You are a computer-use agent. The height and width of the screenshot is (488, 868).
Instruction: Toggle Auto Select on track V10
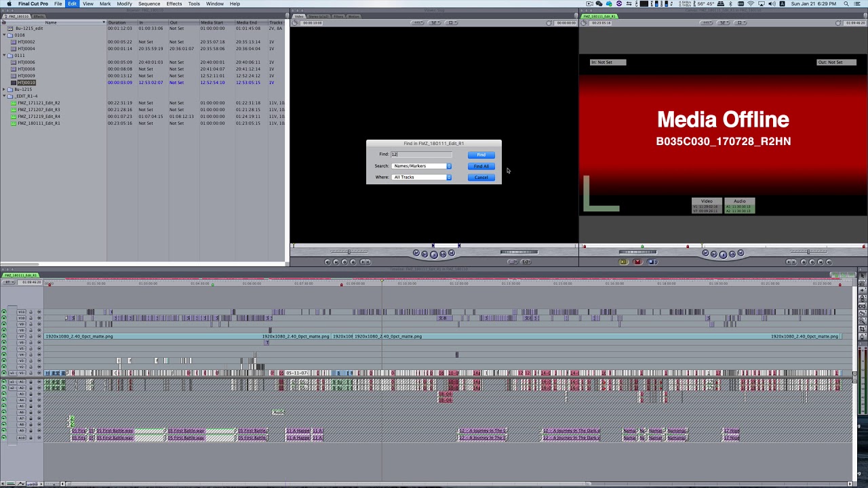tap(39, 318)
